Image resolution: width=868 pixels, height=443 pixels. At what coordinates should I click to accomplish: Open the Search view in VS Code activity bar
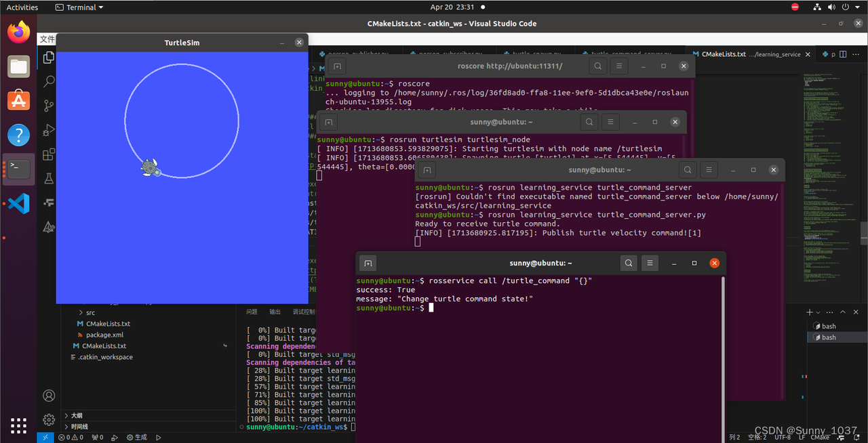(x=49, y=81)
